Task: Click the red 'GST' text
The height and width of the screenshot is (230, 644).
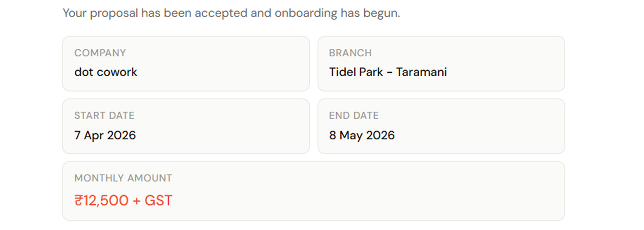Action: (158, 201)
